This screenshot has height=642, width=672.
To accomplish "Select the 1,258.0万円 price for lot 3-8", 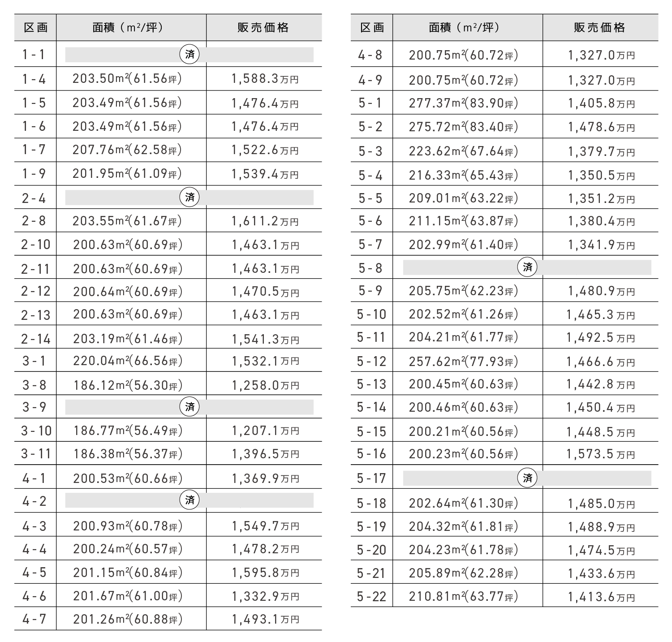I will click(x=265, y=385).
